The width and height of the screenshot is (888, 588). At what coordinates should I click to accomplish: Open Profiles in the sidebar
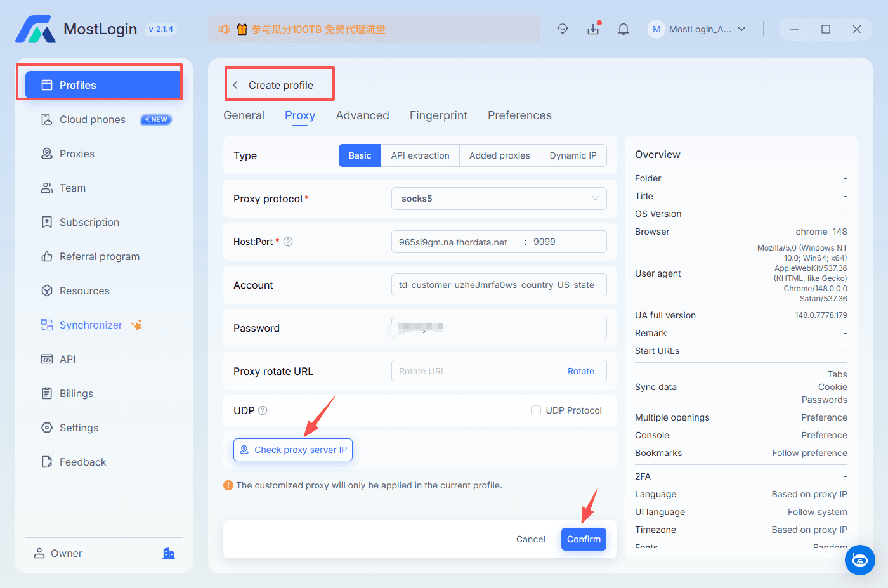click(103, 85)
